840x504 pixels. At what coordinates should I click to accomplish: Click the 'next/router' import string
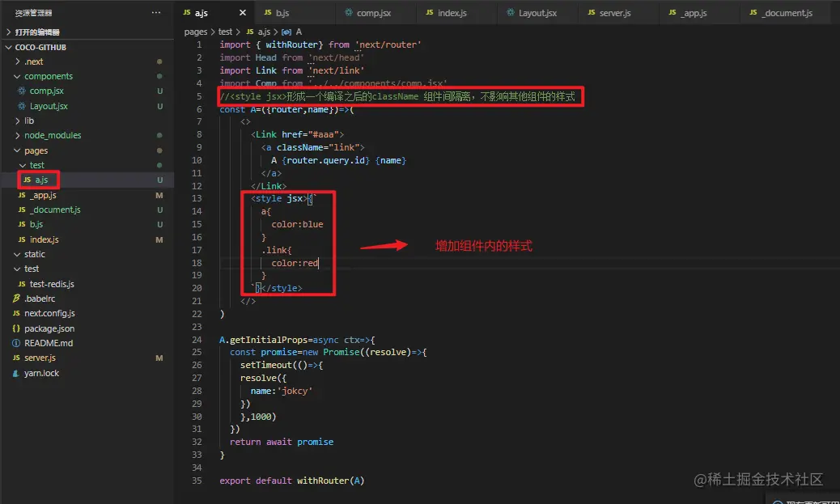[x=388, y=44]
